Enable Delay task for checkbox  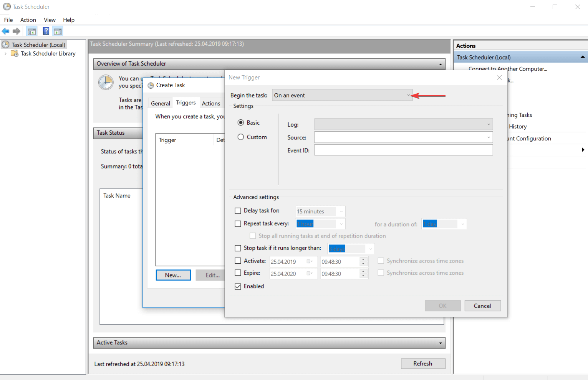238,211
